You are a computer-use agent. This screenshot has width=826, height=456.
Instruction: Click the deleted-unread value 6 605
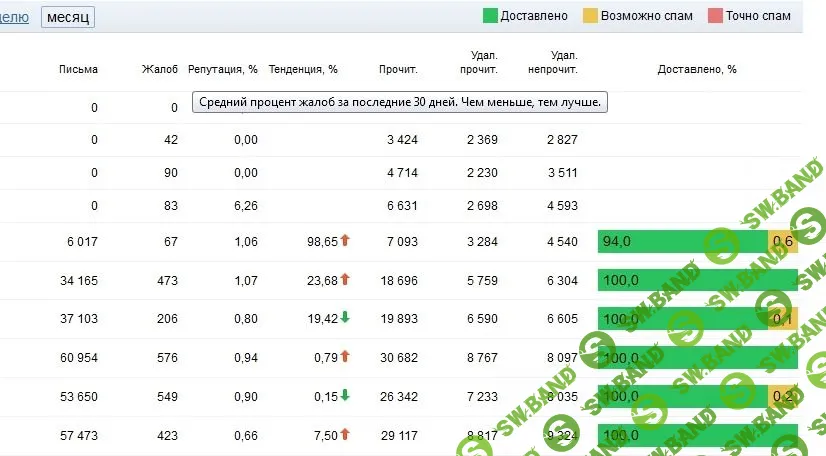click(x=563, y=319)
